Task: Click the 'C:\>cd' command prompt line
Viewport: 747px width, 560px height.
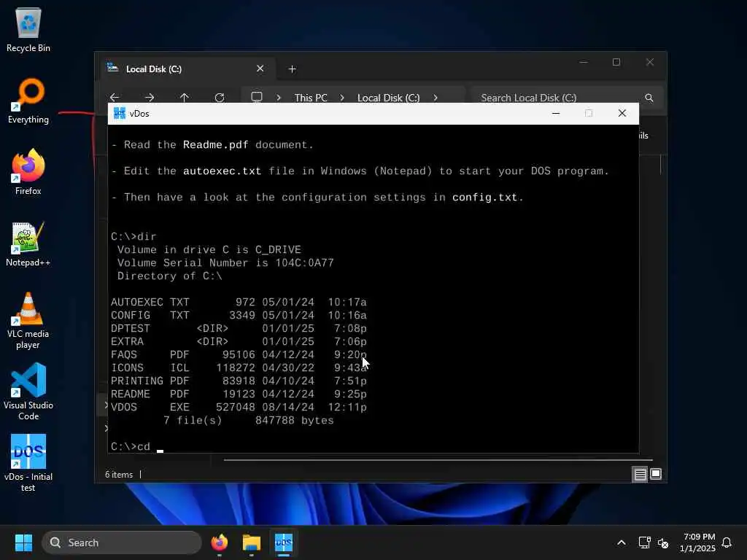Action: 137,447
